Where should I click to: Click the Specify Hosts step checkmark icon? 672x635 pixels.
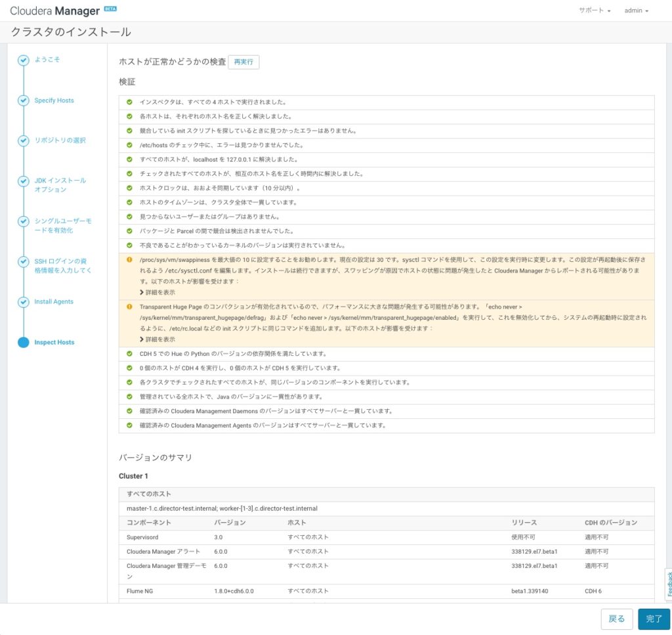[23, 100]
